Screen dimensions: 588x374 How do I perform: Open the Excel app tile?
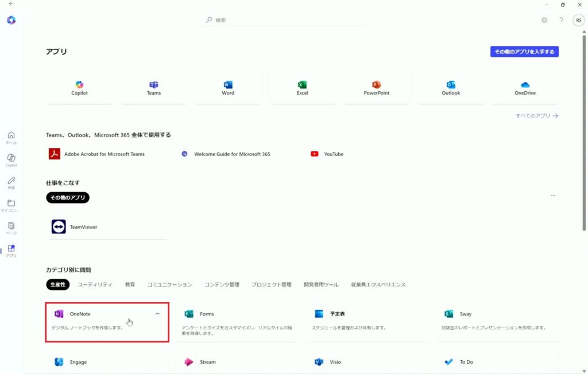(302, 88)
